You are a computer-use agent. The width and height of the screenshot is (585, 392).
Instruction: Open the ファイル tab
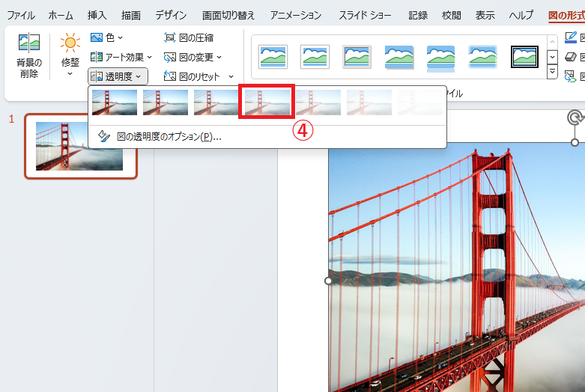pos(21,15)
